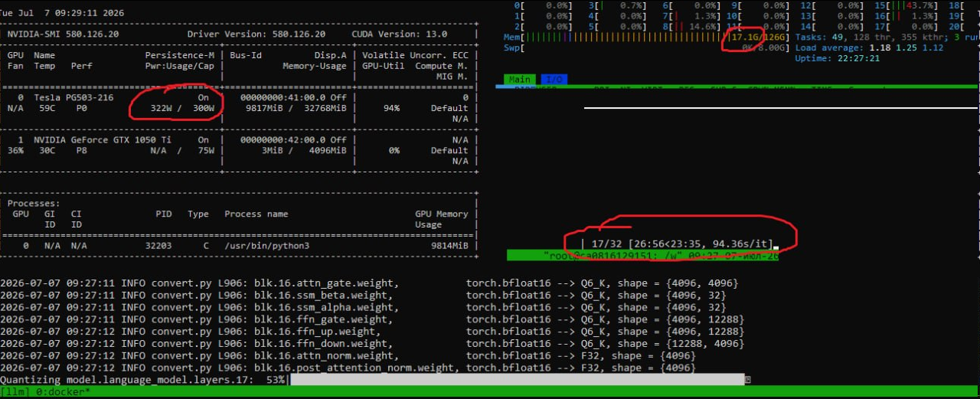Click the Bus-Id 00000000:41:00.0 Off
This screenshot has width=980, height=399.
tap(292, 98)
